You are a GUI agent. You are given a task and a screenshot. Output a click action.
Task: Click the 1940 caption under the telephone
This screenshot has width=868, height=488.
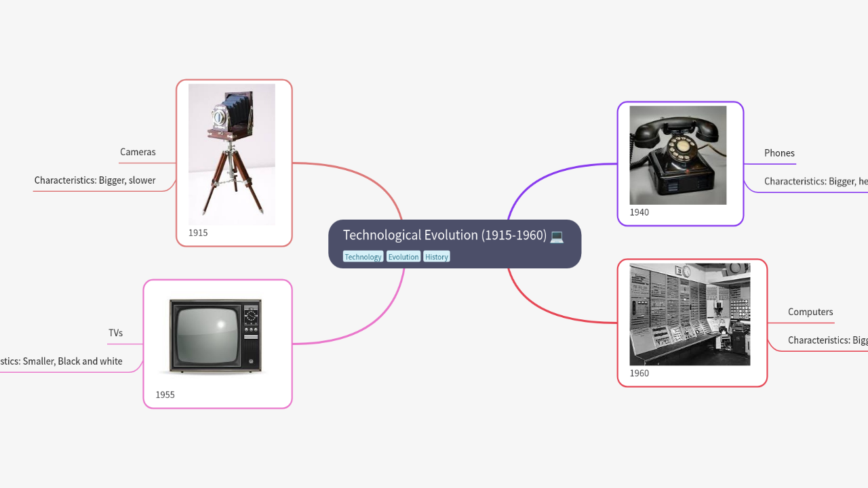tap(639, 212)
